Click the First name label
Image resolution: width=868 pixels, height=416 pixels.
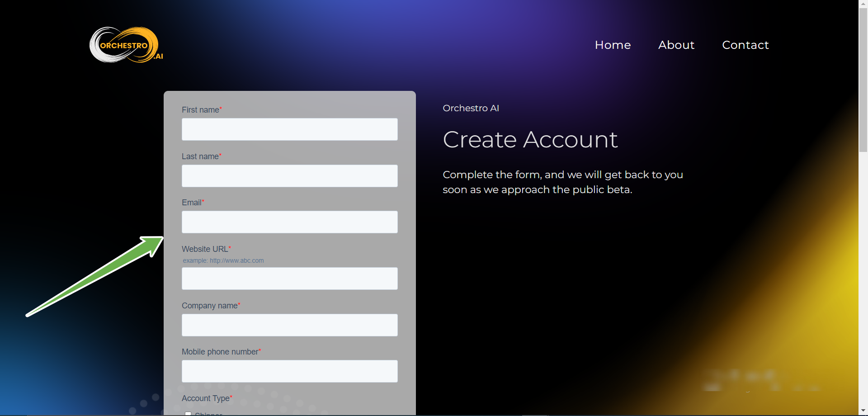pos(202,110)
